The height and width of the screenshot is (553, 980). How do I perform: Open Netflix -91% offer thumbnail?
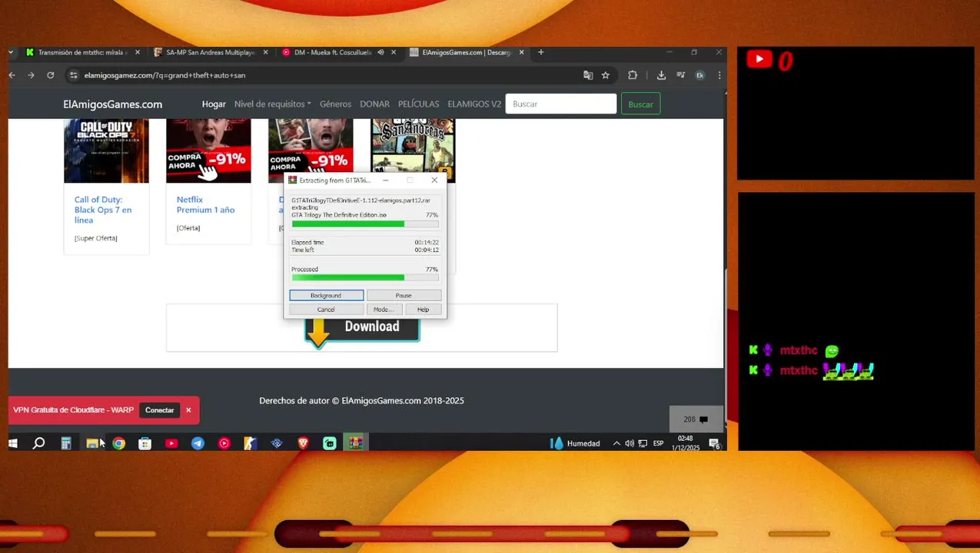(x=208, y=151)
